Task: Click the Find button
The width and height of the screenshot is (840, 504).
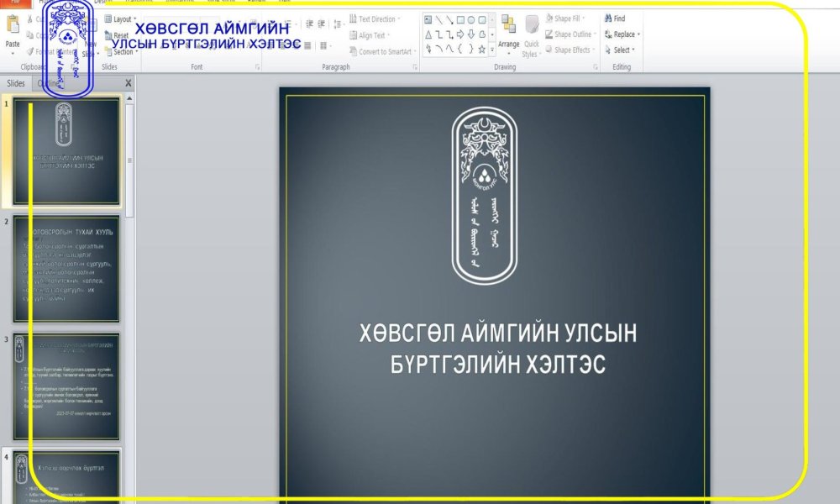Action: (x=615, y=18)
